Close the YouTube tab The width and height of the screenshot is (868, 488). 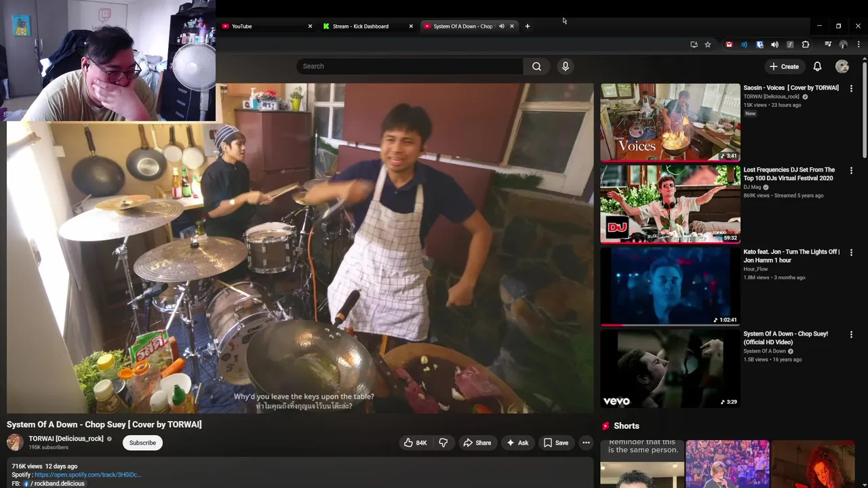pos(310,26)
